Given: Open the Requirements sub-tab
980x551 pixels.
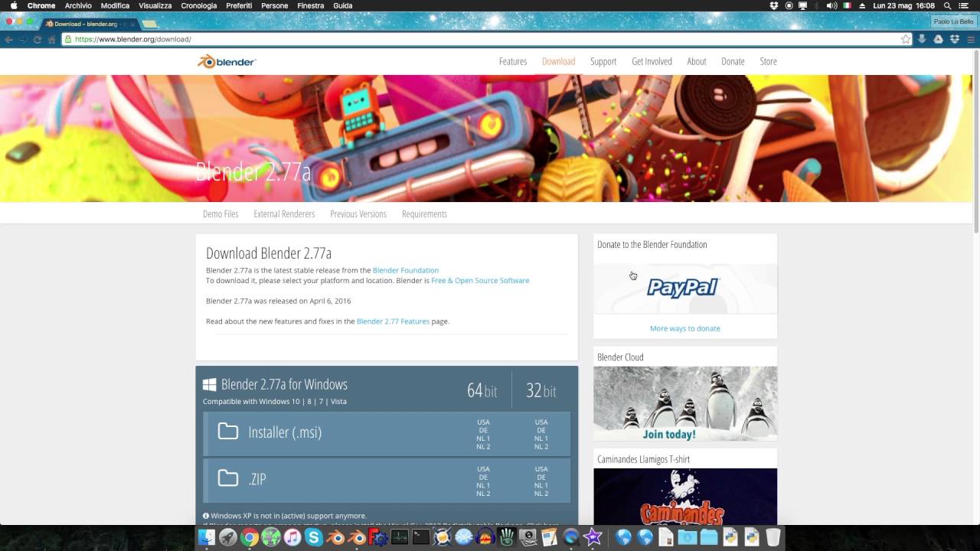Looking at the screenshot, I should 424,214.
